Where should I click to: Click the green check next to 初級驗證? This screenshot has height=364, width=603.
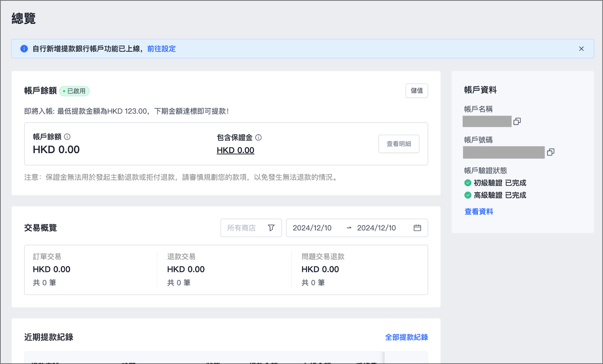coord(468,183)
